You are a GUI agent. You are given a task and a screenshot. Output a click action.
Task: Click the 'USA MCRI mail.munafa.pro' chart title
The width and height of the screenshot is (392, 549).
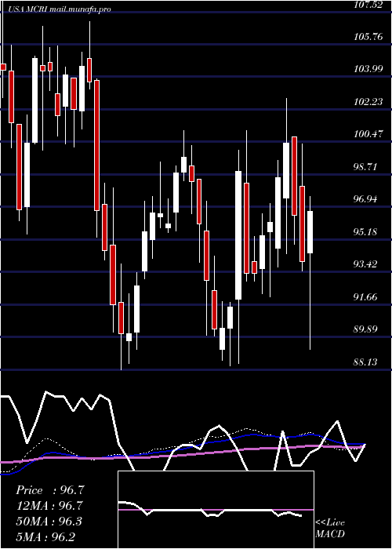(x=60, y=9)
